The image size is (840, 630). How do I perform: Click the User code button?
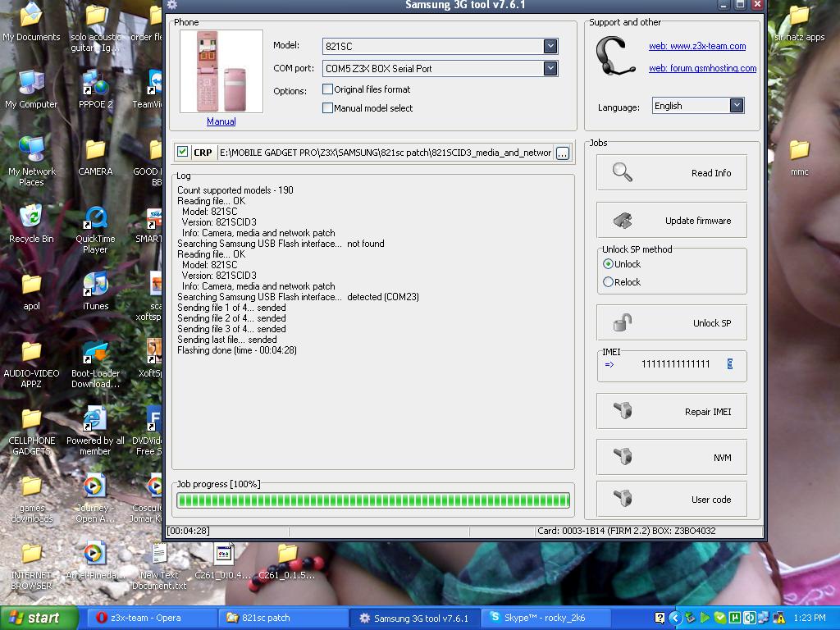(x=671, y=499)
